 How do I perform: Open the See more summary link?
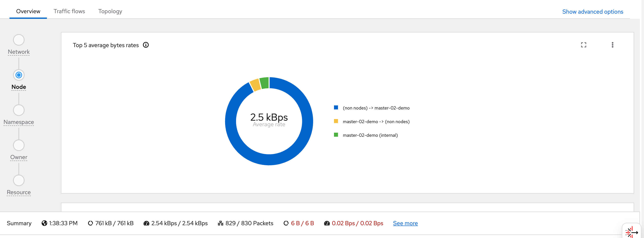[405, 223]
